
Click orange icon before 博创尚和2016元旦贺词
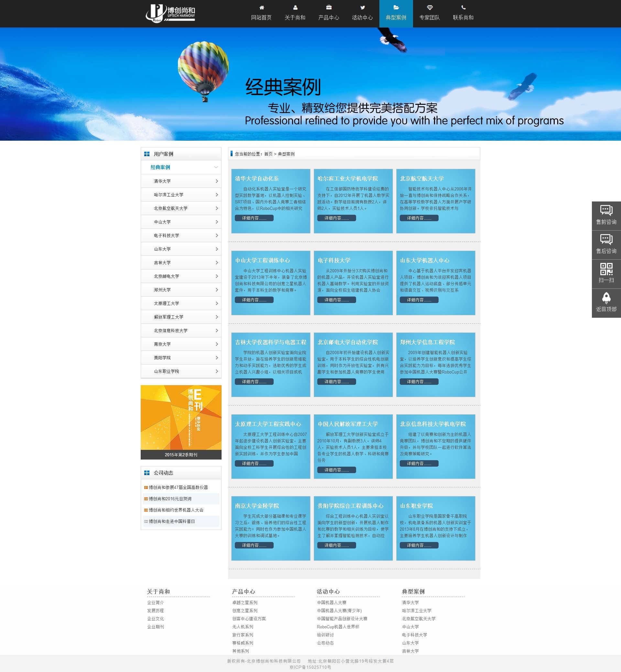tap(146, 499)
